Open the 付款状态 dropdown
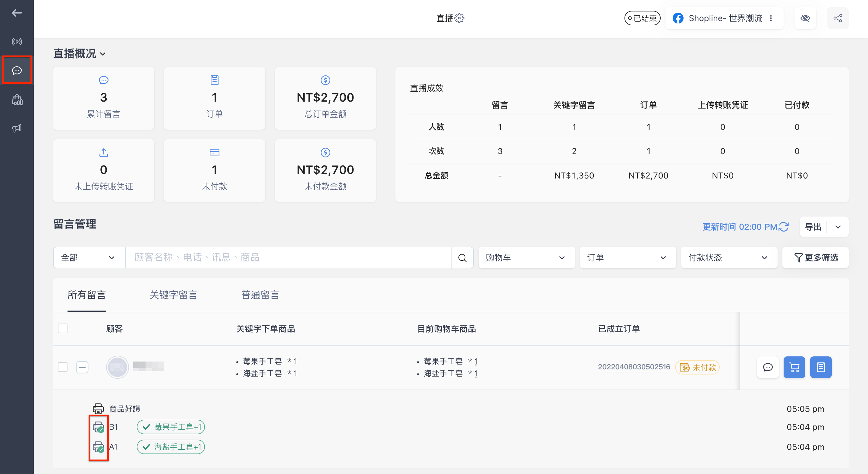 (729, 258)
